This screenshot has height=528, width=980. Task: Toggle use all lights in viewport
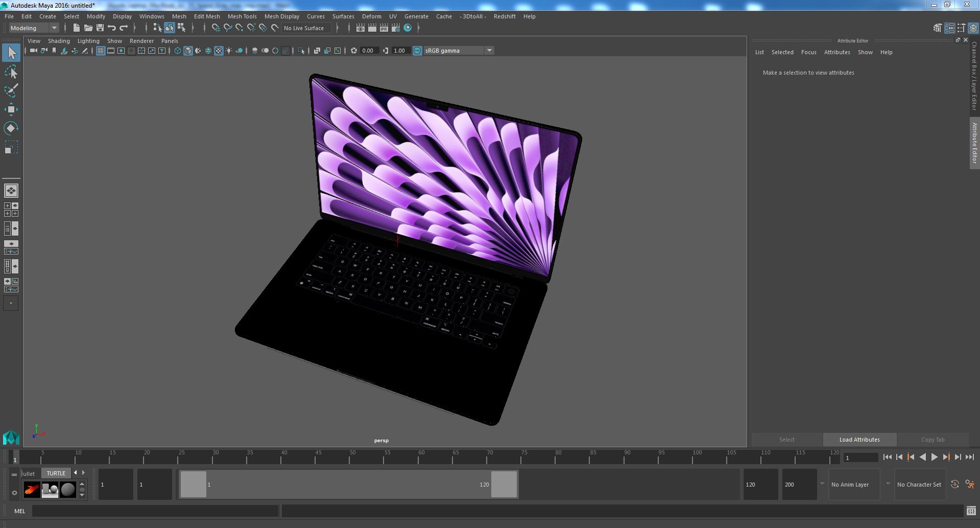pyautogui.click(x=229, y=51)
